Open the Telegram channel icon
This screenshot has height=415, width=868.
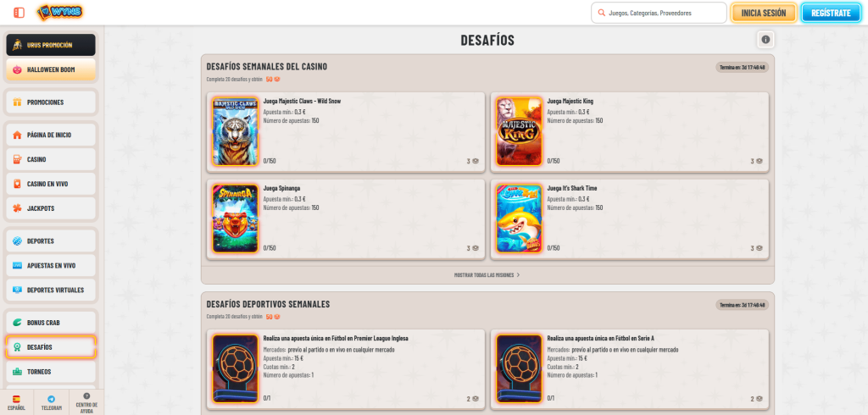[52, 402]
